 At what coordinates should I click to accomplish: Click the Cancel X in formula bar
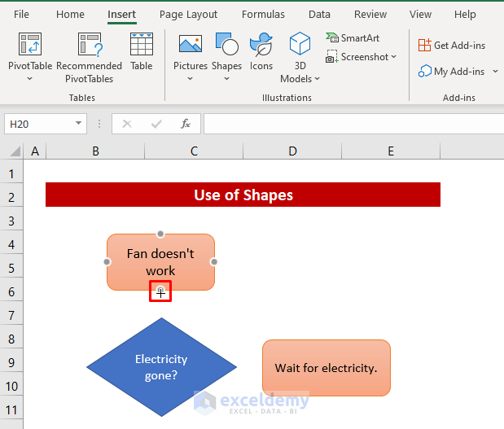[x=127, y=124]
